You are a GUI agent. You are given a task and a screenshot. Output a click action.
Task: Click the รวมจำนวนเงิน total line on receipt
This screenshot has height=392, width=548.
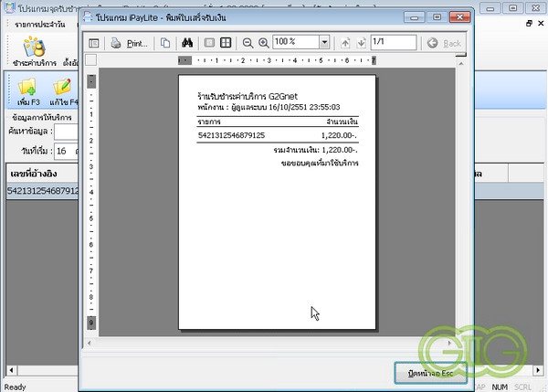316,150
